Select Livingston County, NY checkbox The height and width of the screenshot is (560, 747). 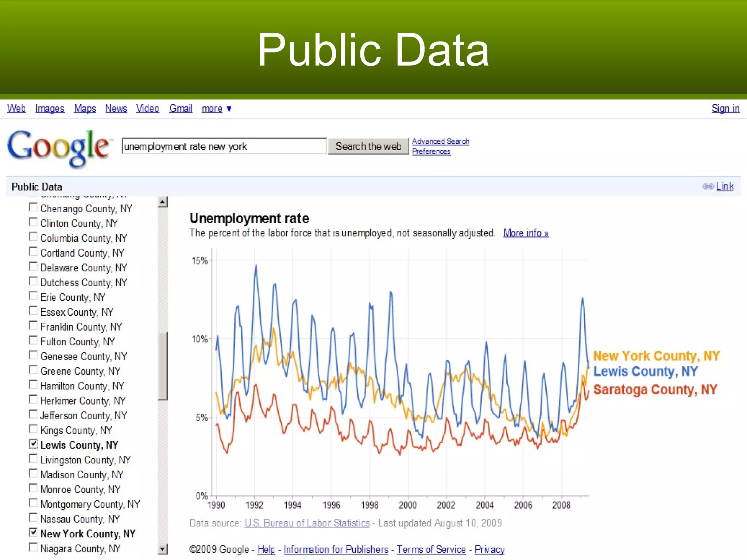tap(33, 458)
